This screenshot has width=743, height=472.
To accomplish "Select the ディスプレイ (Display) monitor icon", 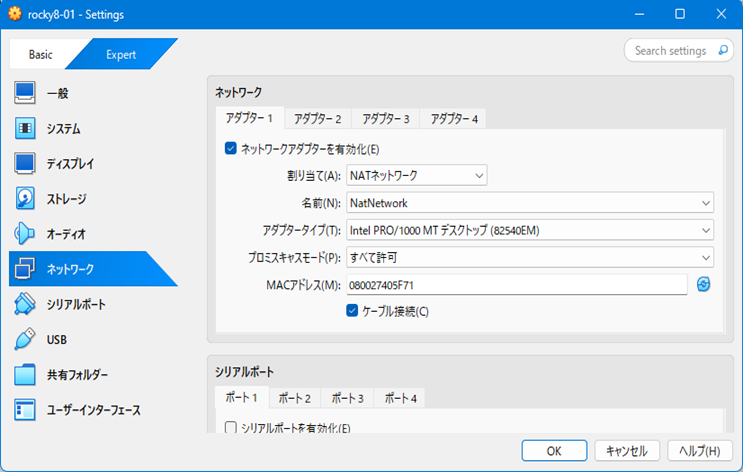I will click(x=25, y=163).
